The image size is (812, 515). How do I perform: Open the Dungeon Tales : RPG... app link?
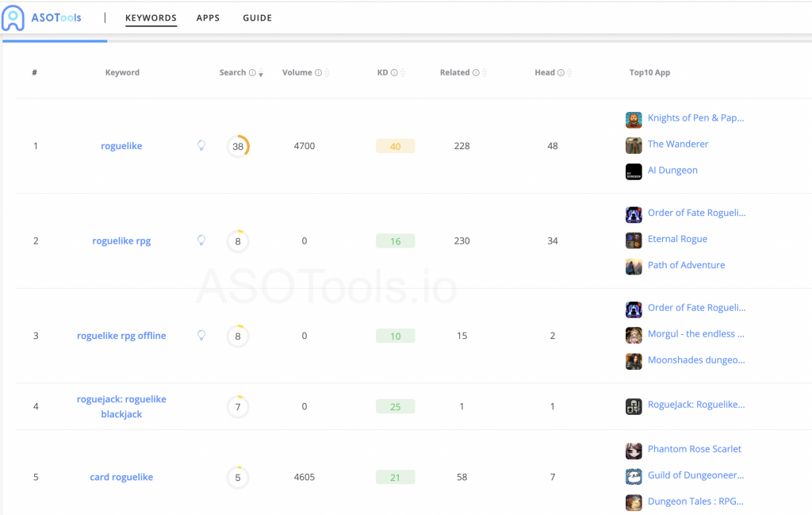coord(695,502)
